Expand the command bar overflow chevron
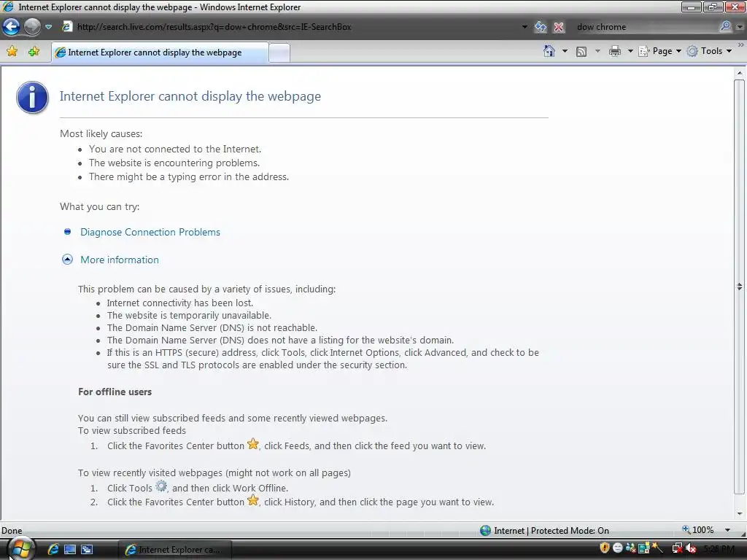This screenshot has width=747, height=560. point(741,44)
